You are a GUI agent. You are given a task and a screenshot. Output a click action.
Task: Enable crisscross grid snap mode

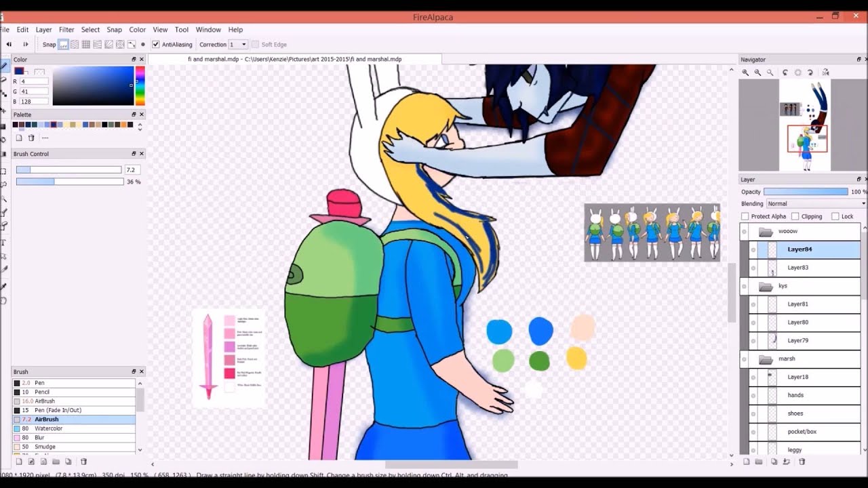coord(86,45)
